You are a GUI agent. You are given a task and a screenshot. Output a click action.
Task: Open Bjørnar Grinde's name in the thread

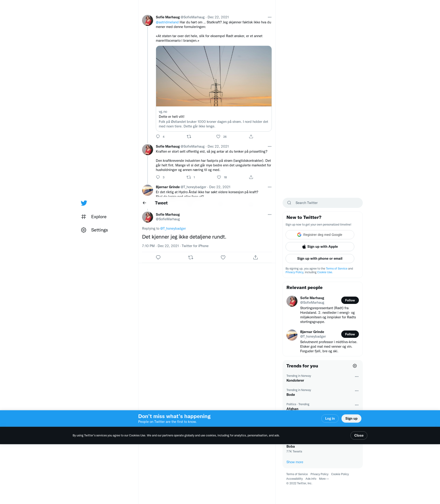pyautogui.click(x=168, y=187)
